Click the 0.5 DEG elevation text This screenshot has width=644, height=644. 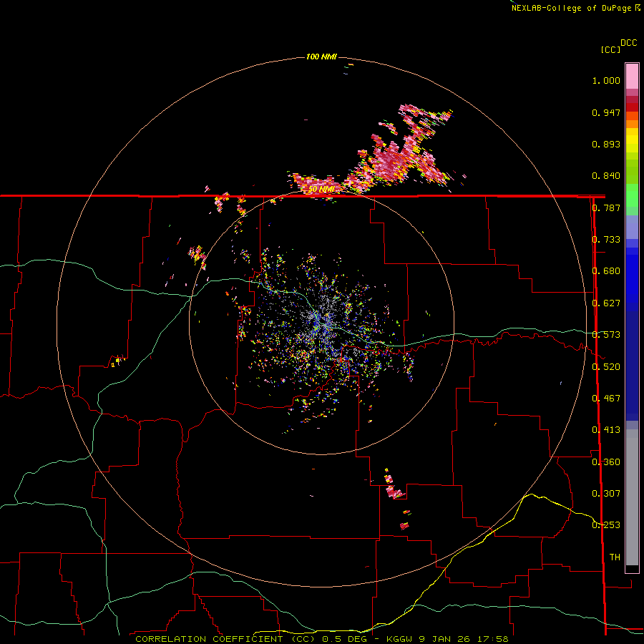pyautogui.click(x=344, y=639)
